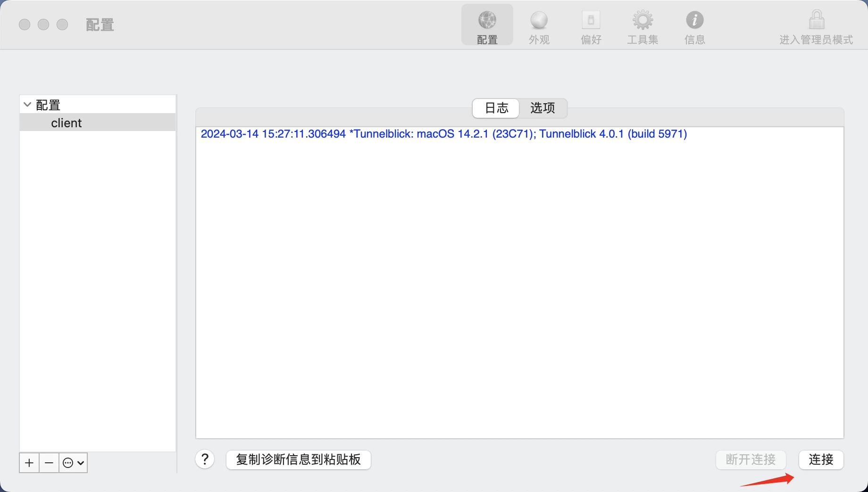Screen dimensions: 868x492
Task: Click the yellow minimize window button
Action: 43,25
